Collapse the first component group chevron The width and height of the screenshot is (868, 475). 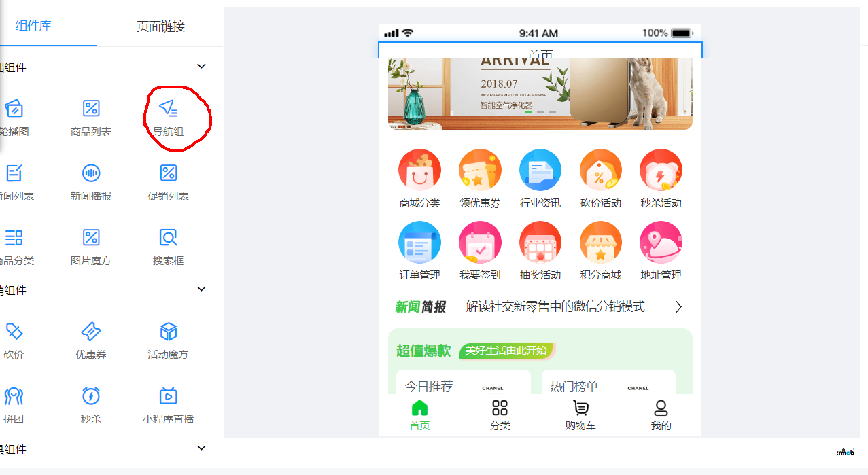[201, 67]
